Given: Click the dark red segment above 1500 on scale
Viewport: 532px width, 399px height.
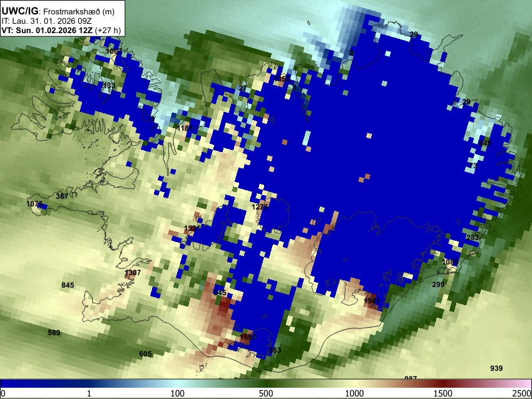Looking at the screenshot, I should [443, 384].
